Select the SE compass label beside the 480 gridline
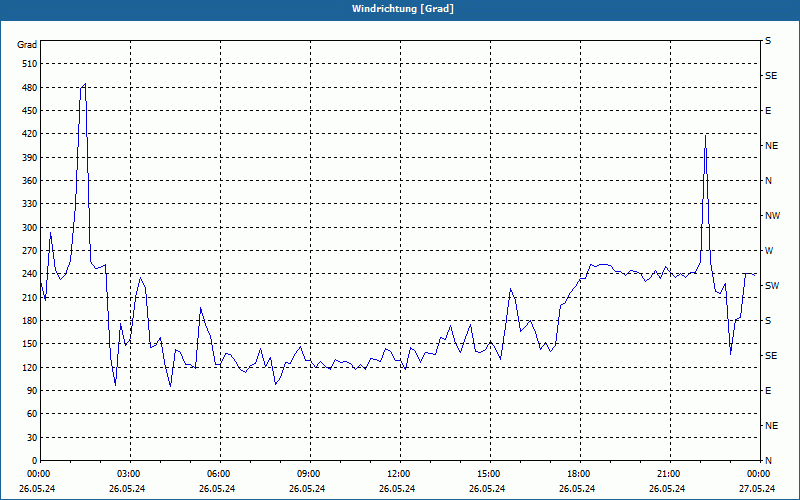The image size is (800, 500). coord(771,76)
